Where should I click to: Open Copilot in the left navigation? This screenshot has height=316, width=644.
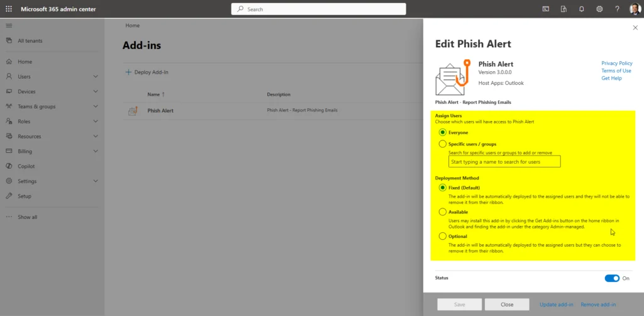[x=26, y=166]
